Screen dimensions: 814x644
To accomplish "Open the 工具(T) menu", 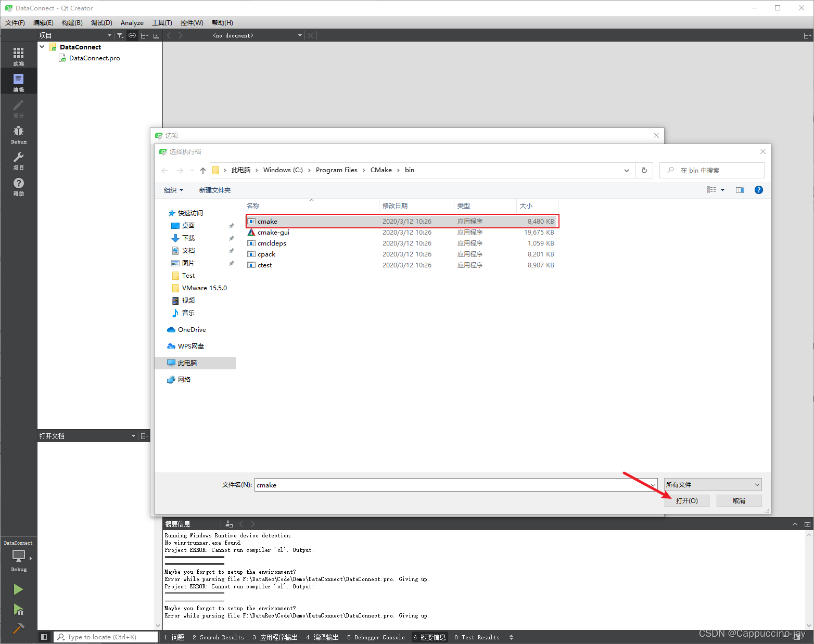I will click(162, 22).
